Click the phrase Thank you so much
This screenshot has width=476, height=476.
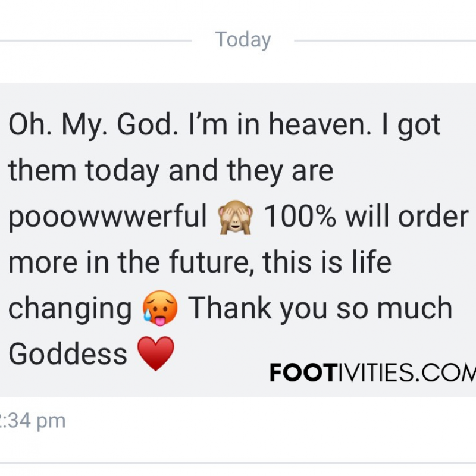point(320,309)
